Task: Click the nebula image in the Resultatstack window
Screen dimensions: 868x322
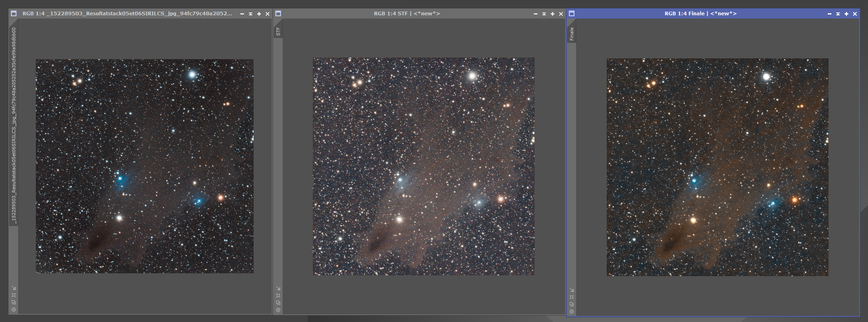Action: click(x=145, y=166)
